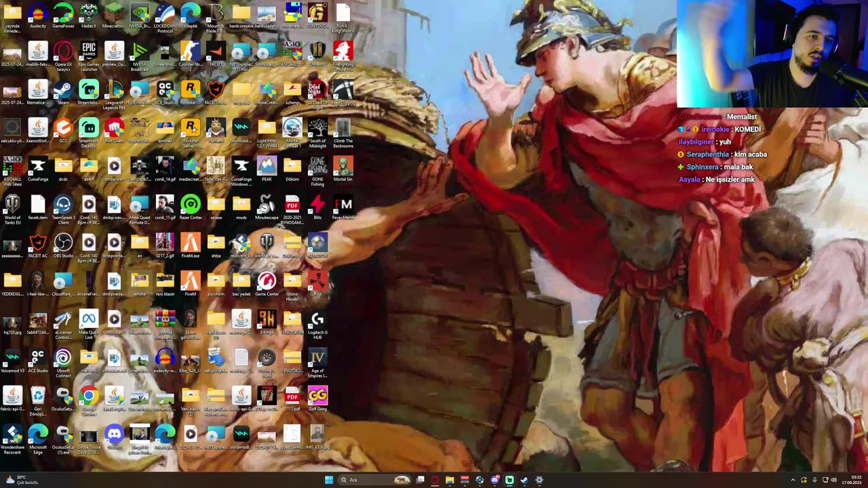Open the mods folder on desktop
Image resolution: width=868 pixels, height=488 pixels.
[241, 207]
